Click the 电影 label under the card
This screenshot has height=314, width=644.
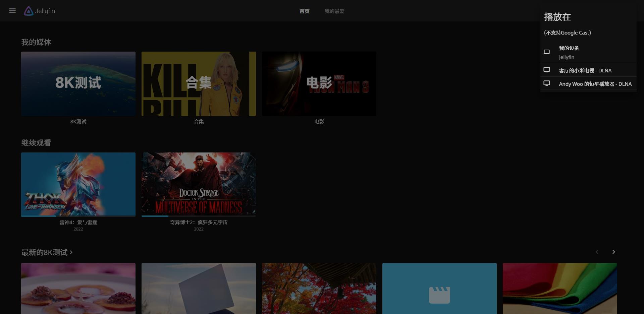pos(319,121)
